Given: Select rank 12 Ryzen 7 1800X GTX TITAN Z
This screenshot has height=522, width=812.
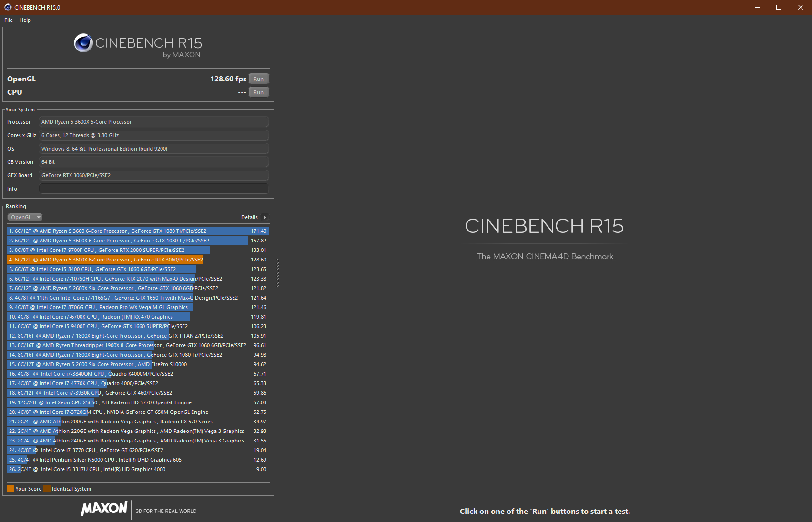Looking at the screenshot, I should point(138,336).
